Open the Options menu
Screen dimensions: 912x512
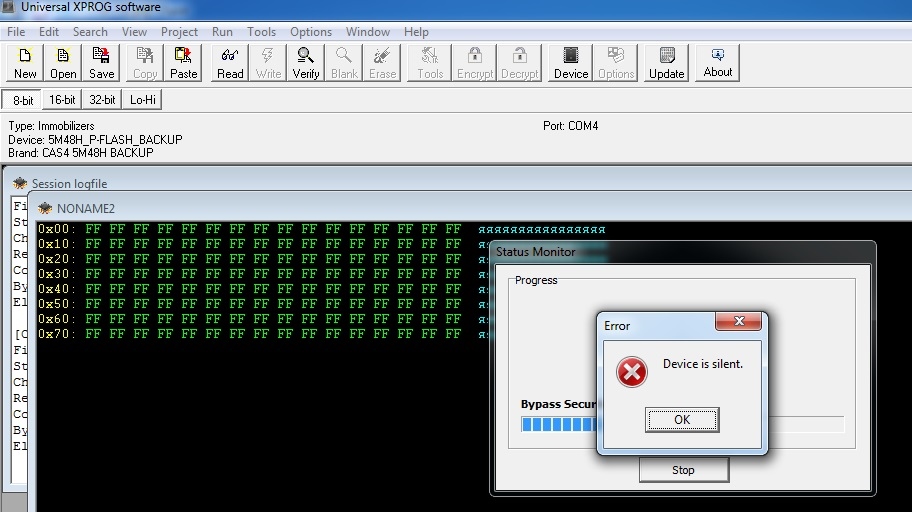(311, 31)
